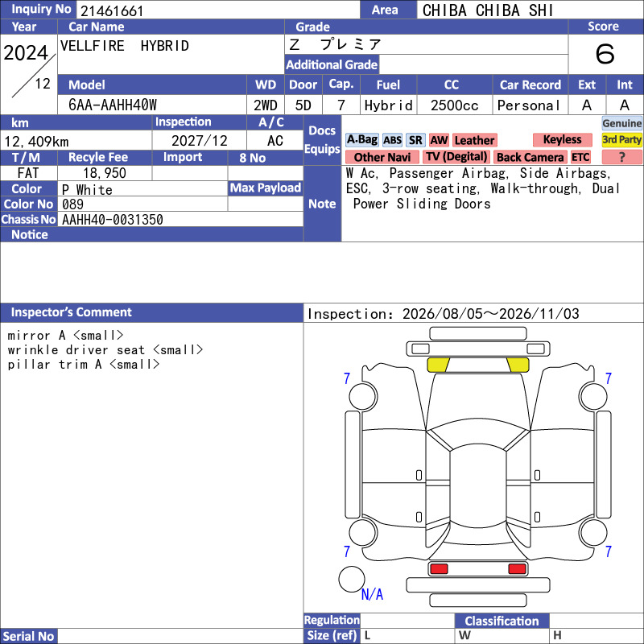The width and height of the screenshot is (644, 644).
Task: Click the Back Camera badge
Action: [530, 157]
